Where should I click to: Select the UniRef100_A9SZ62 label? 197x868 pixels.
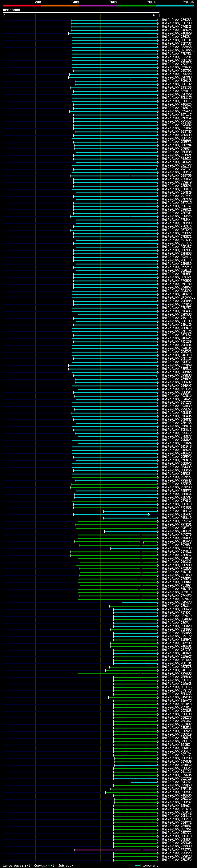click(177, 521)
